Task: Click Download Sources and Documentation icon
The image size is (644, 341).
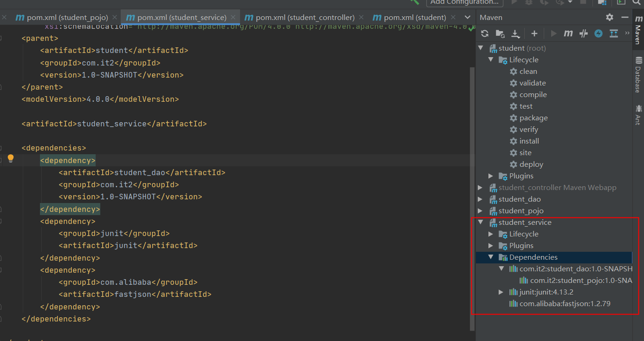Action: click(x=515, y=33)
